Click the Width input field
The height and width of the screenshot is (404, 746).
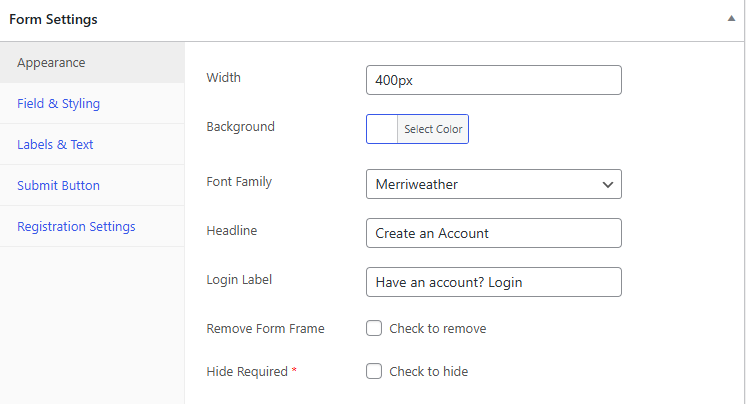[494, 80]
